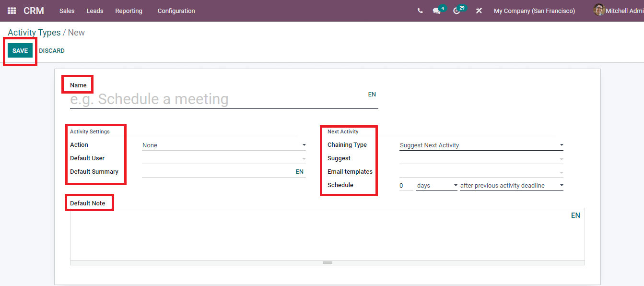644x286 pixels.
Task: Discard the new activity type
Action: (x=52, y=51)
